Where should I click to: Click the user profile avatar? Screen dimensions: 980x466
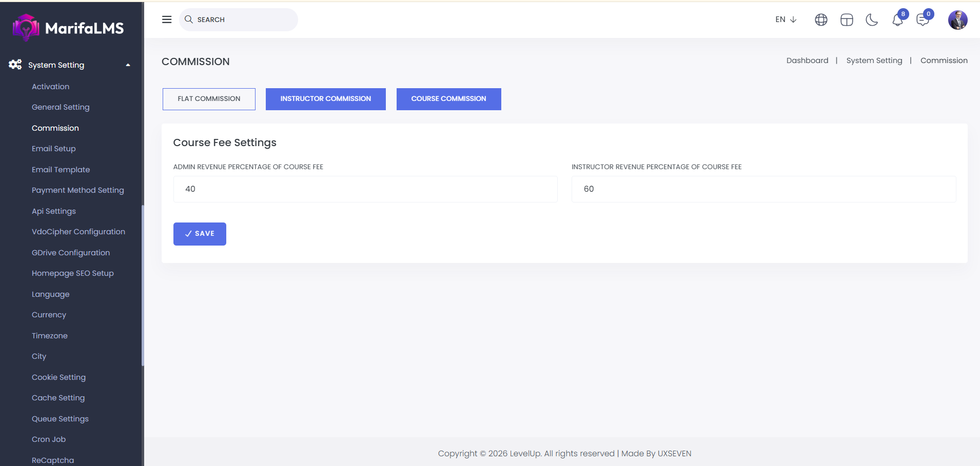[957, 20]
